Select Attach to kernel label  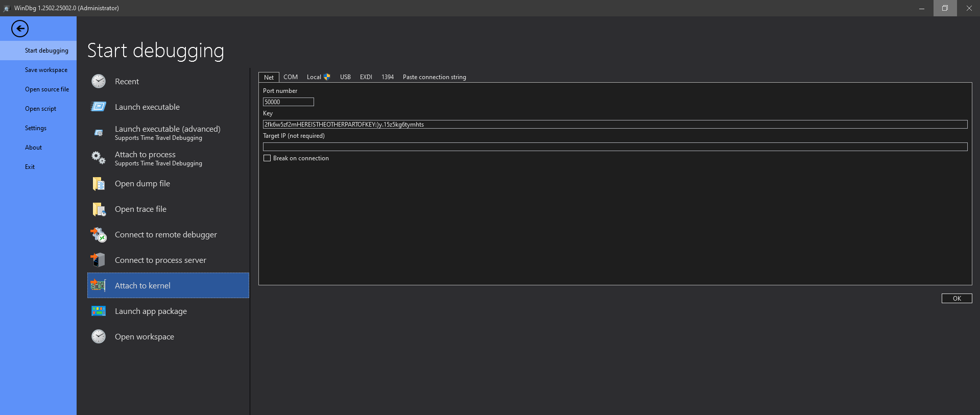tap(142, 286)
